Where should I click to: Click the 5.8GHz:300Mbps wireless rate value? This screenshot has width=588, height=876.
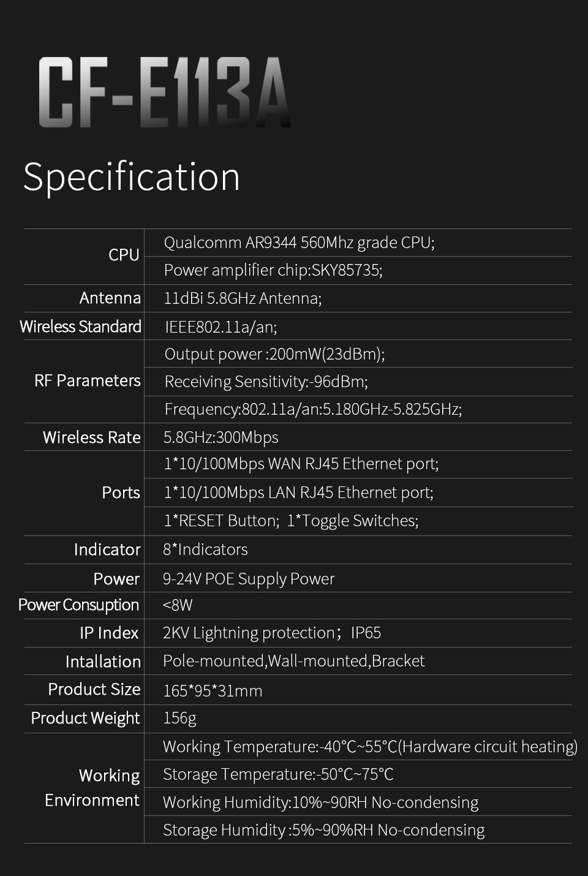point(221,437)
